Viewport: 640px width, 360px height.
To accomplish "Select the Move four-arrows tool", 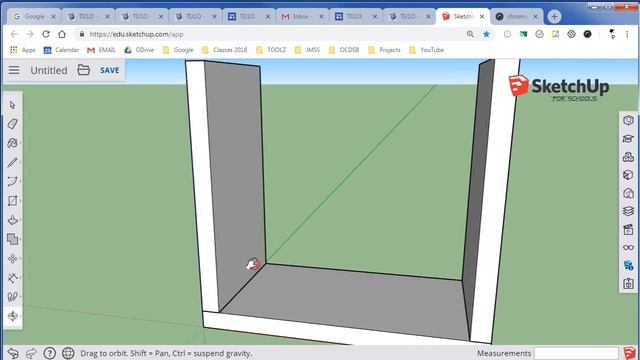I will tap(12, 259).
